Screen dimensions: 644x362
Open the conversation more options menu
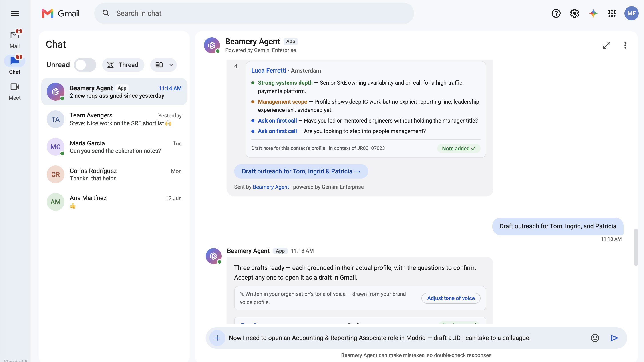[625, 45]
